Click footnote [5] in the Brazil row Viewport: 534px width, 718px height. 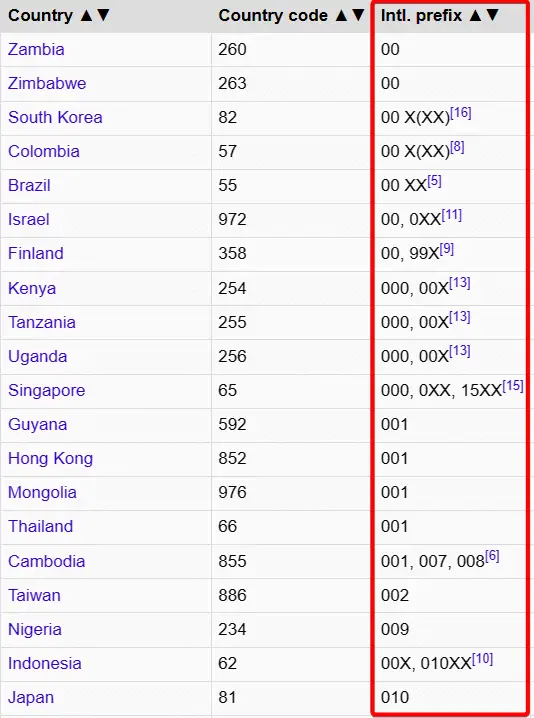click(x=434, y=181)
